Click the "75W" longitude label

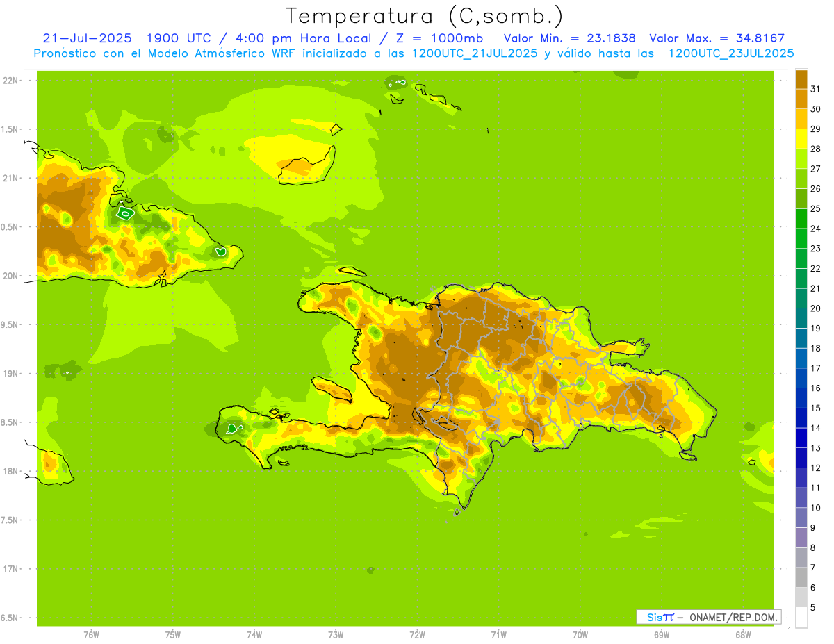(x=173, y=636)
